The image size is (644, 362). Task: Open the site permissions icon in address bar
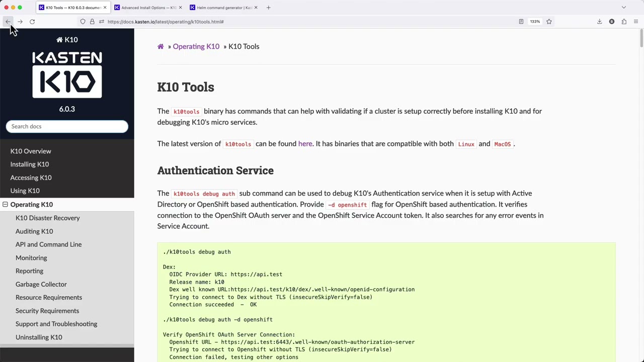[x=102, y=22]
